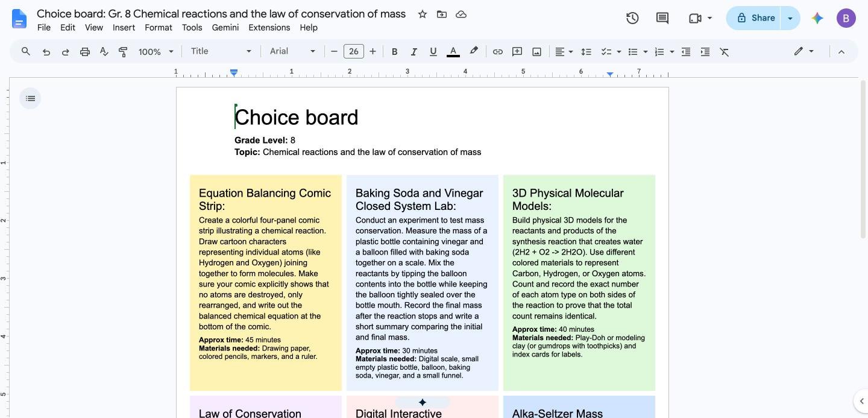
Task: Open line and paragraph spacing
Action: [586, 52]
